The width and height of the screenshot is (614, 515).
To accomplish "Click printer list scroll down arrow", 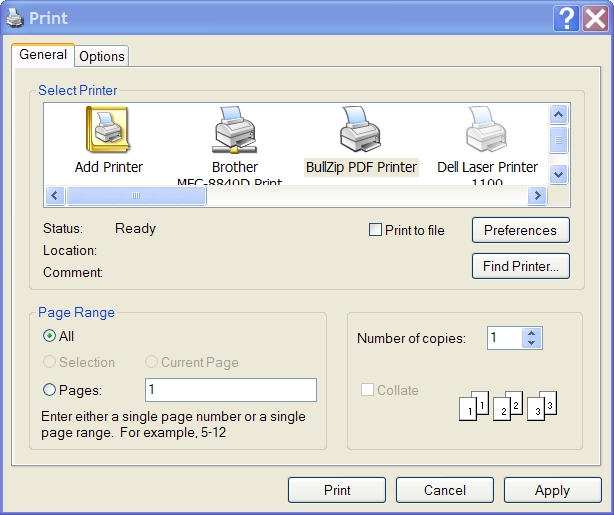I will [558, 174].
